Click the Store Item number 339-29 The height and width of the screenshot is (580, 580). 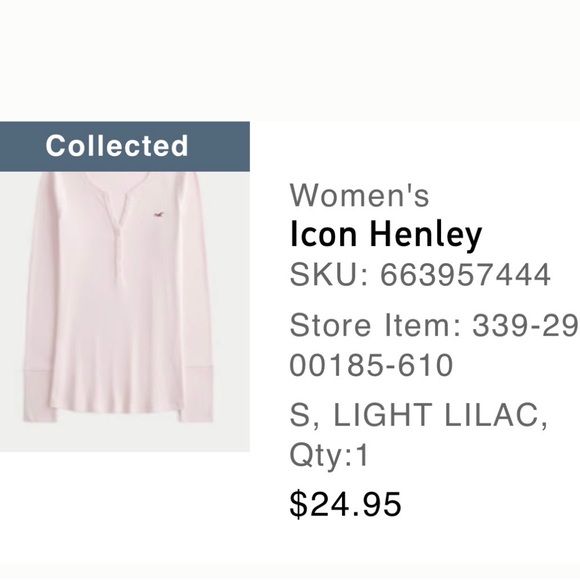(525, 325)
